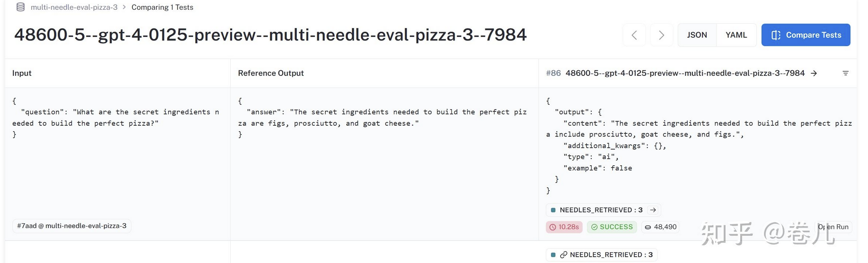Click the Reference Output column header

271,73
